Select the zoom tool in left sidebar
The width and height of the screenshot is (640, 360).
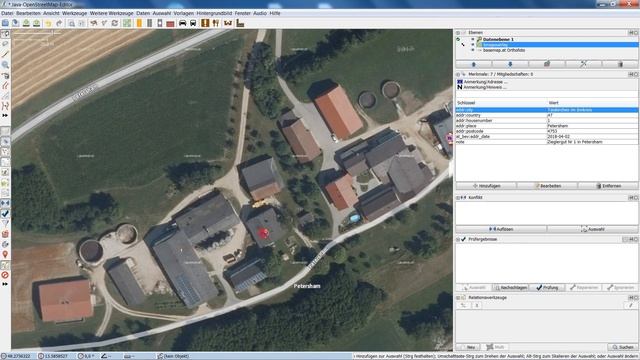pos(5,64)
